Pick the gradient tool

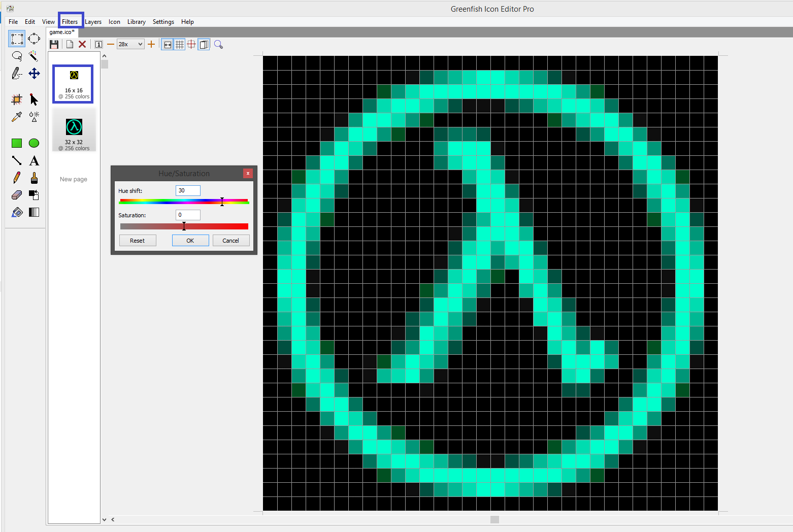pos(34,213)
